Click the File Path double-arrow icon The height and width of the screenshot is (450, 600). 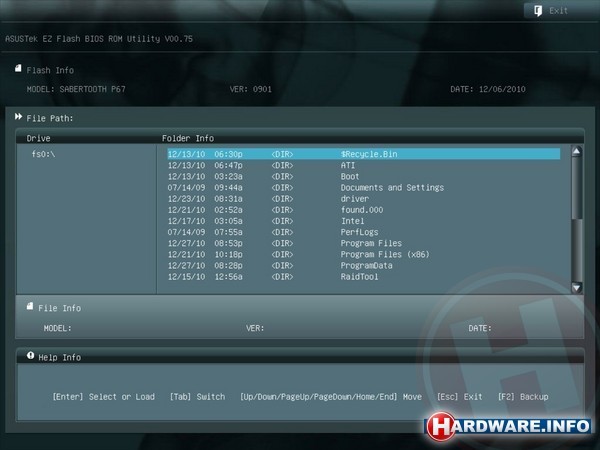point(18,117)
